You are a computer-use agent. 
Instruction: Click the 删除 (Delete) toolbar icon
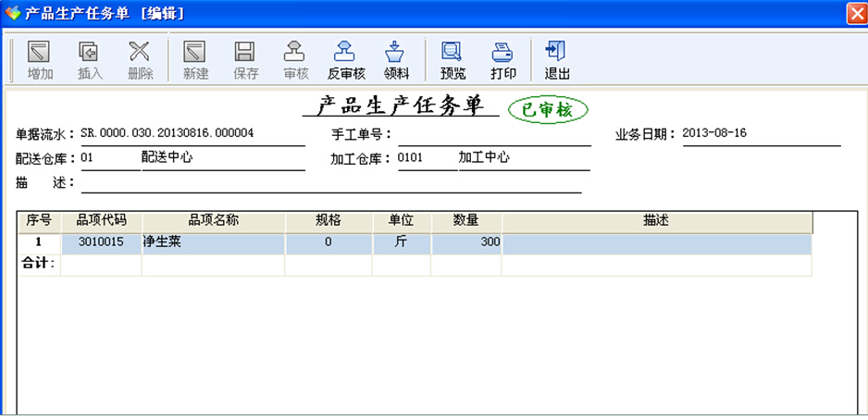[140, 60]
